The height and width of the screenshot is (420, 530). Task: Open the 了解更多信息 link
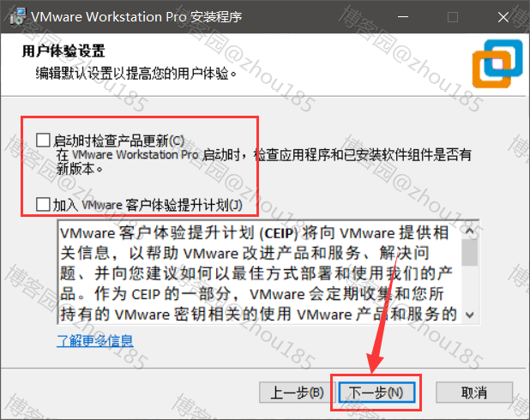pyautogui.click(x=95, y=340)
